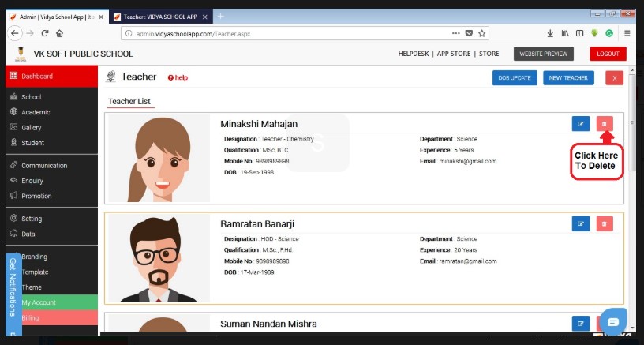The width and height of the screenshot is (644, 345).
Task: Click the WEBSITE PREVIEW button
Action: 543,54
